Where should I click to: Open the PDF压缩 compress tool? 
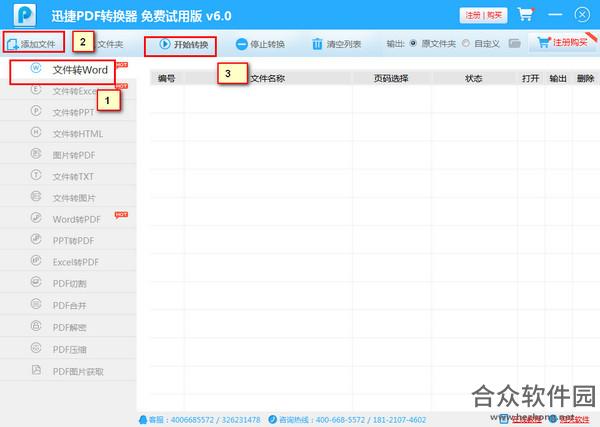click(x=68, y=348)
